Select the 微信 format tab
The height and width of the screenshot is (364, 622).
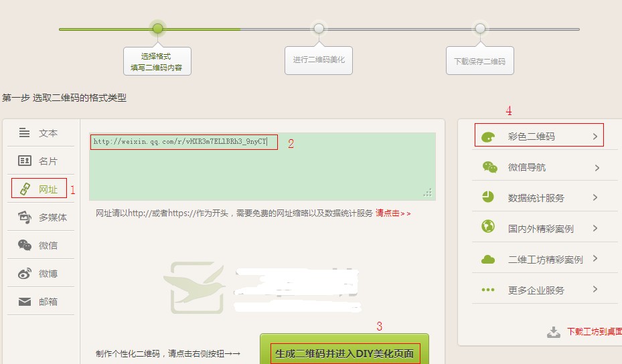pyautogui.click(x=40, y=245)
